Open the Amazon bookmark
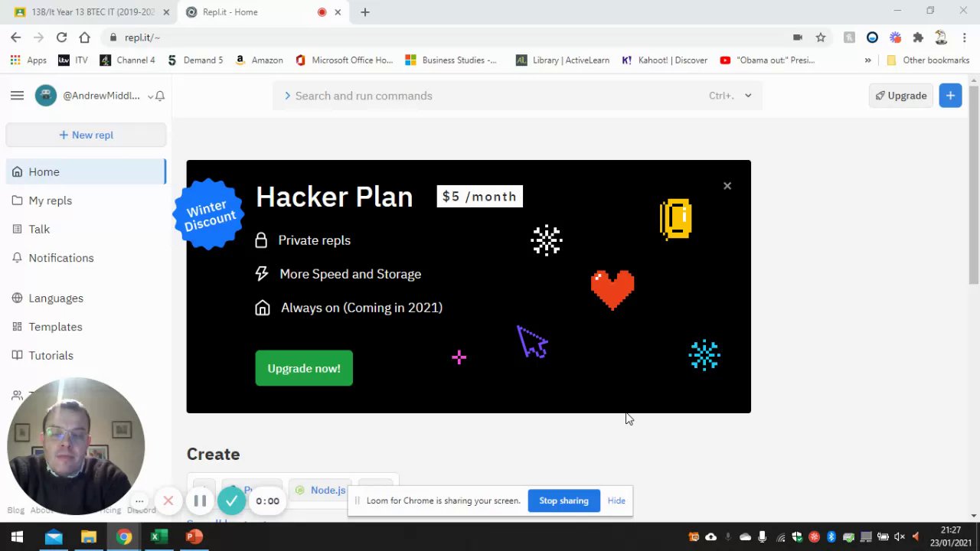The width and height of the screenshot is (980, 551). 259,60
